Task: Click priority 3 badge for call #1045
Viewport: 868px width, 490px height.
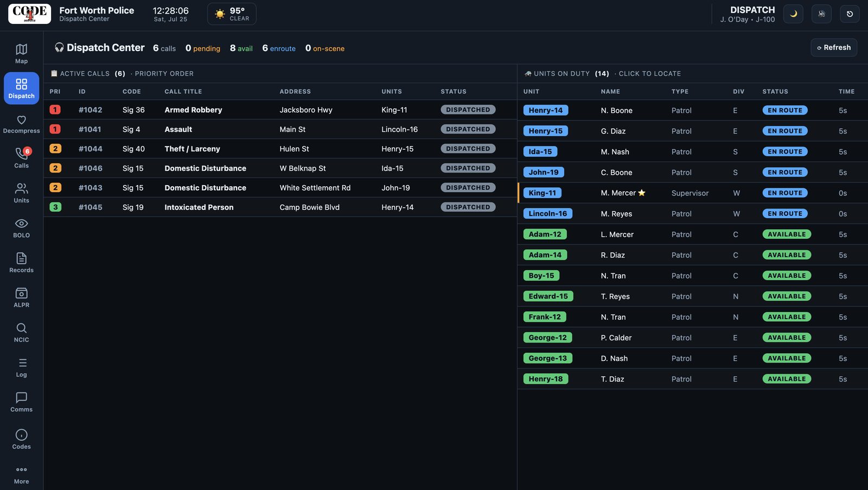Action: click(55, 207)
